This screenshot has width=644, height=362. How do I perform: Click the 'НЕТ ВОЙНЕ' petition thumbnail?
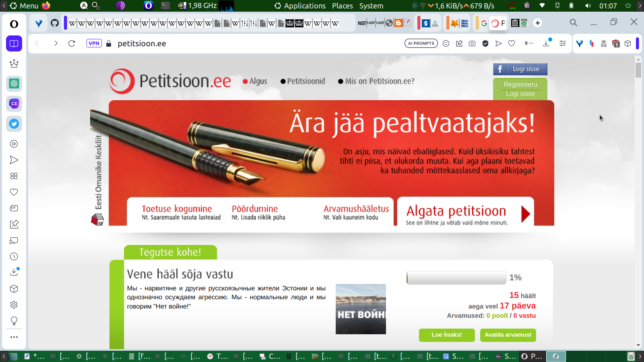(361, 309)
